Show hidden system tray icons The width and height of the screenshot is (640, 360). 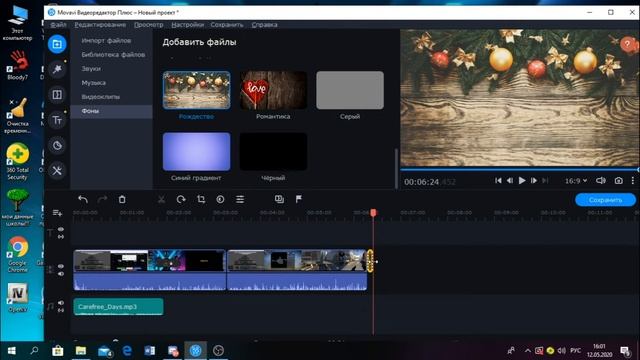(x=527, y=351)
